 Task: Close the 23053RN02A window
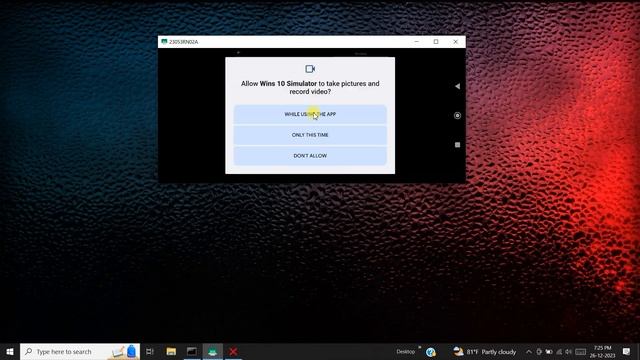tap(456, 42)
